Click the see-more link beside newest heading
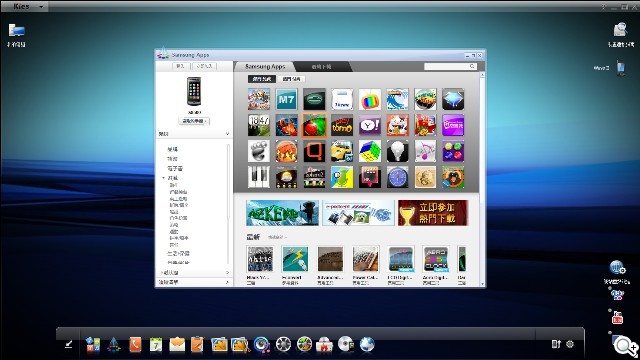This screenshot has height=360, width=640. pos(277,237)
